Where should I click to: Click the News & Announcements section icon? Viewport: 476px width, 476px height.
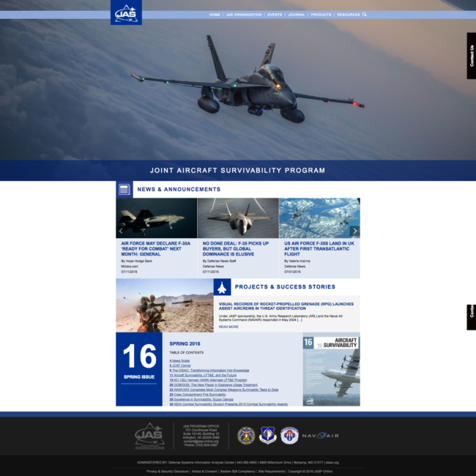click(x=124, y=190)
